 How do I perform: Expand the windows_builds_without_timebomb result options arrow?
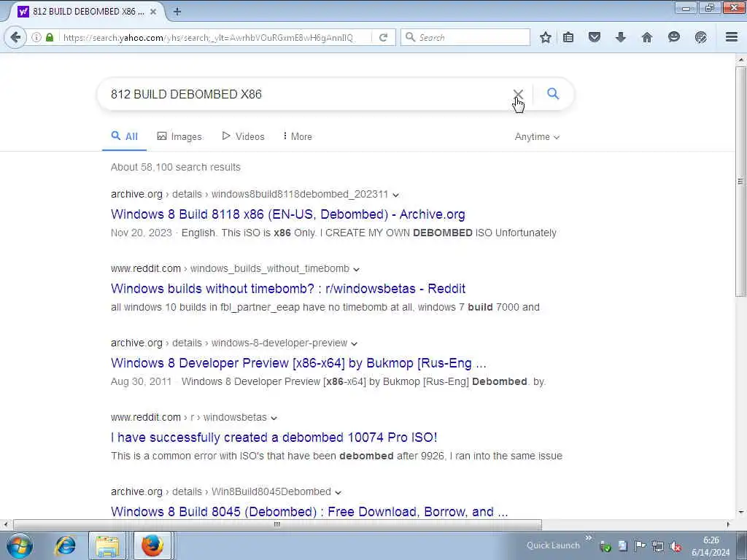pyautogui.click(x=356, y=269)
